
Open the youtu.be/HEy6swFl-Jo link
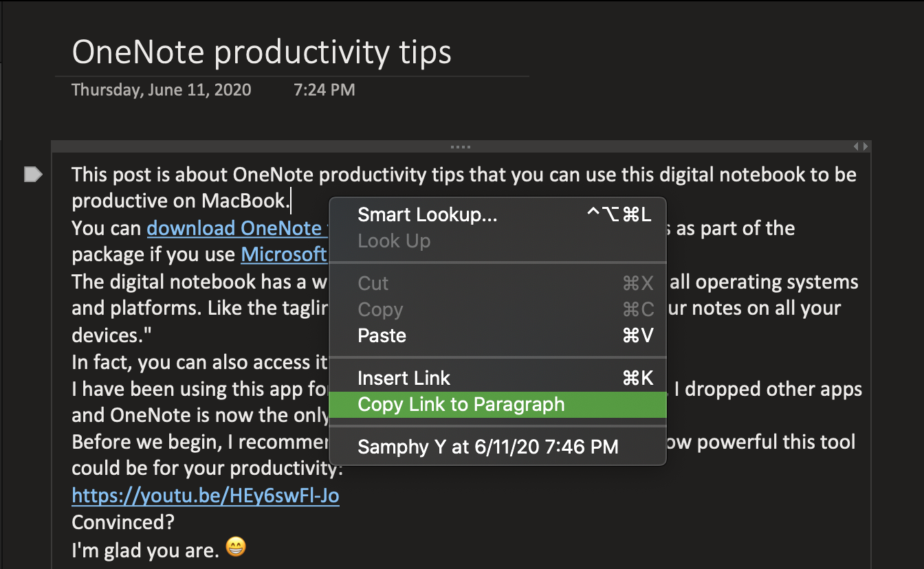[x=206, y=495]
